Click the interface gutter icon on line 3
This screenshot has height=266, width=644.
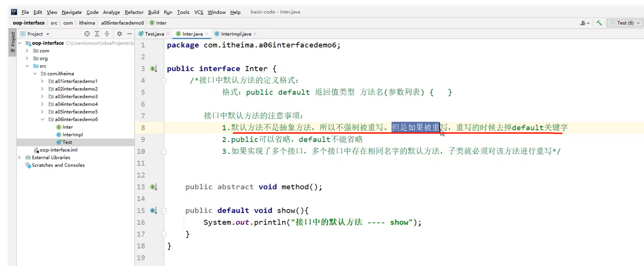[153, 69]
